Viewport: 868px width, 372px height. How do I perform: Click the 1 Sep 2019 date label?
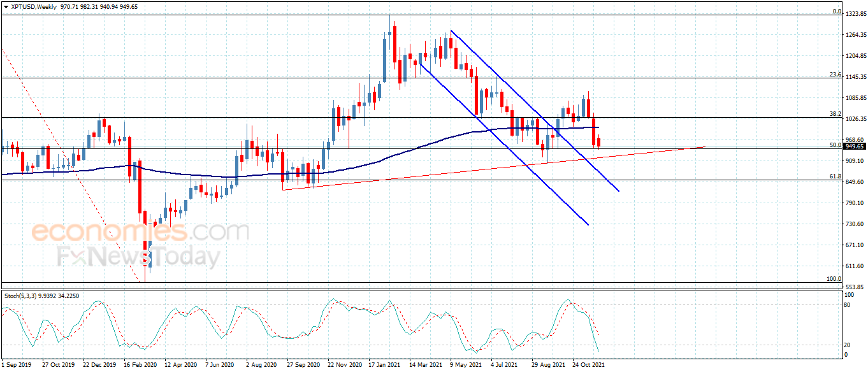[17, 365]
